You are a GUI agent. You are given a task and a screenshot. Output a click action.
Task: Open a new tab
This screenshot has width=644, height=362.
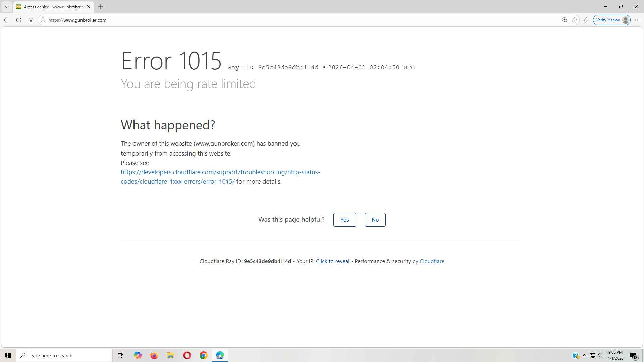(101, 7)
